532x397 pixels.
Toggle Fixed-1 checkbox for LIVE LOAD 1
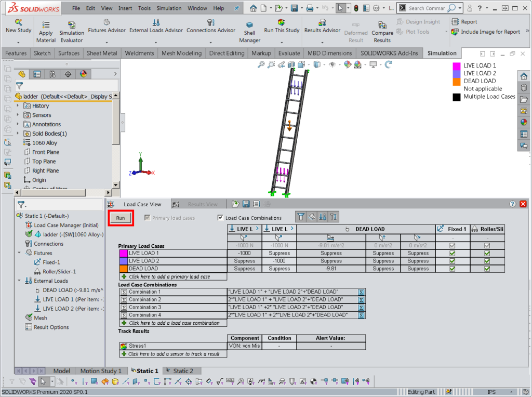[x=453, y=253]
